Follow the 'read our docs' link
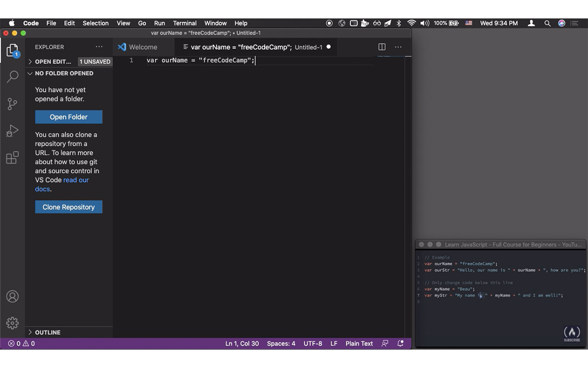Screen dimensions: 588x368 point(76,180)
